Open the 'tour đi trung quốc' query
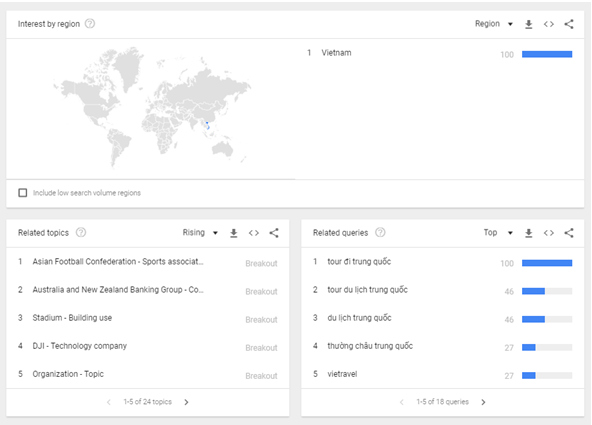The height and width of the screenshot is (425, 592). click(359, 262)
